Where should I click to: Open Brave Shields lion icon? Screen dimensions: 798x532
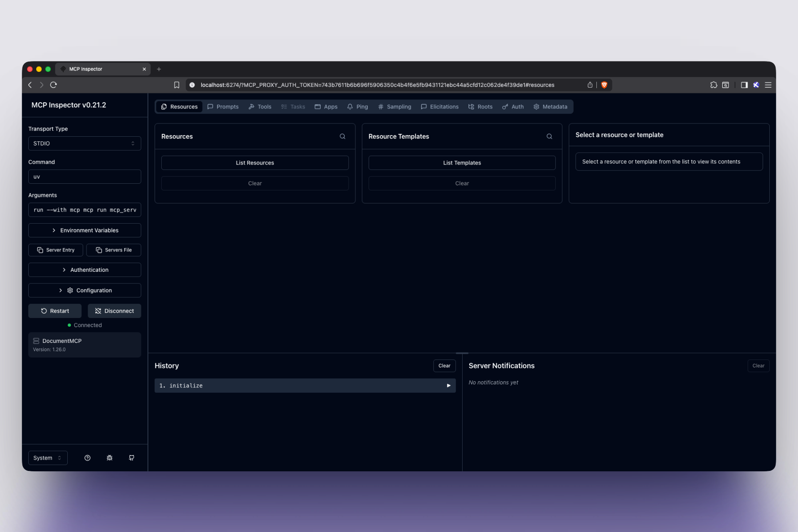point(604,85)
